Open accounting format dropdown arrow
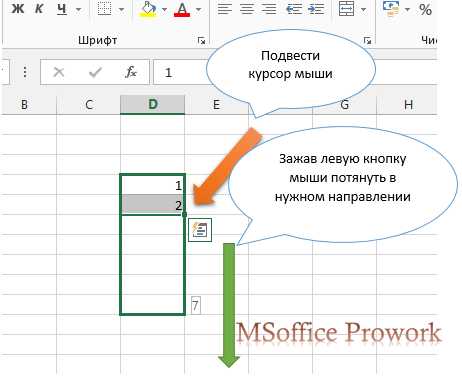 [x=407, y=9]
